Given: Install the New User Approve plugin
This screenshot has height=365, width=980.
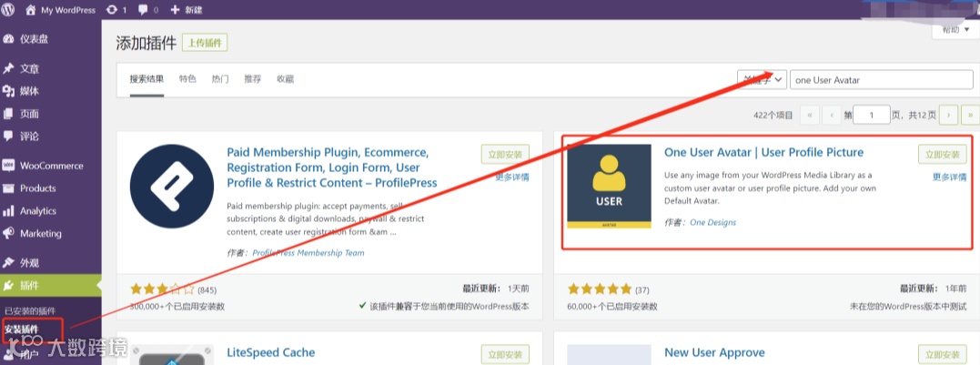Looking at the screenshot, I should click(x=942, y=354).
